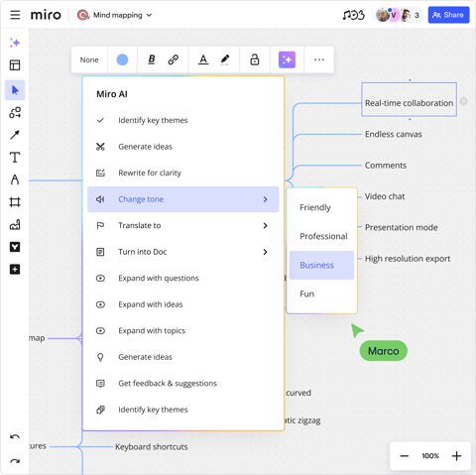Viewport: 476px width, 475px height.
Task: Select the Endless canvas node
Action: (x=394, y=134)
